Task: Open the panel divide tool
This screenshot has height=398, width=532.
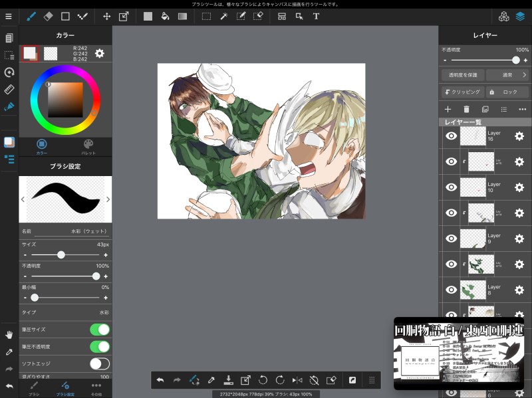Action: pyautogui.click(x=281, y=16)
